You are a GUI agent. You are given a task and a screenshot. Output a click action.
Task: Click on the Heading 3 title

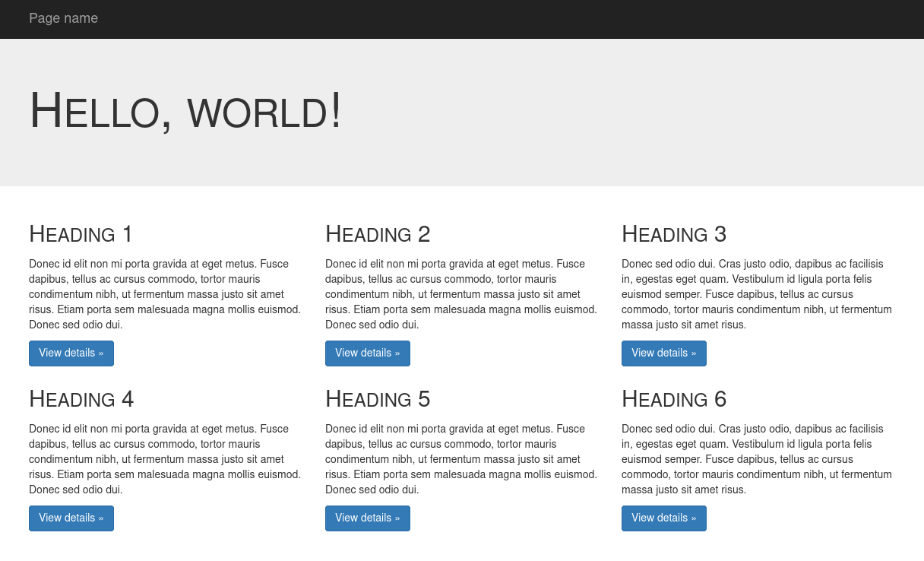[674, 234]
